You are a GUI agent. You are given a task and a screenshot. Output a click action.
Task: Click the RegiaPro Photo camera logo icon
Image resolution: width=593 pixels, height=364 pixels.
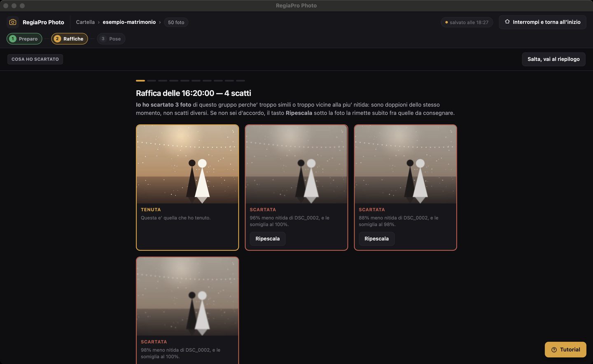click(13, 22)
